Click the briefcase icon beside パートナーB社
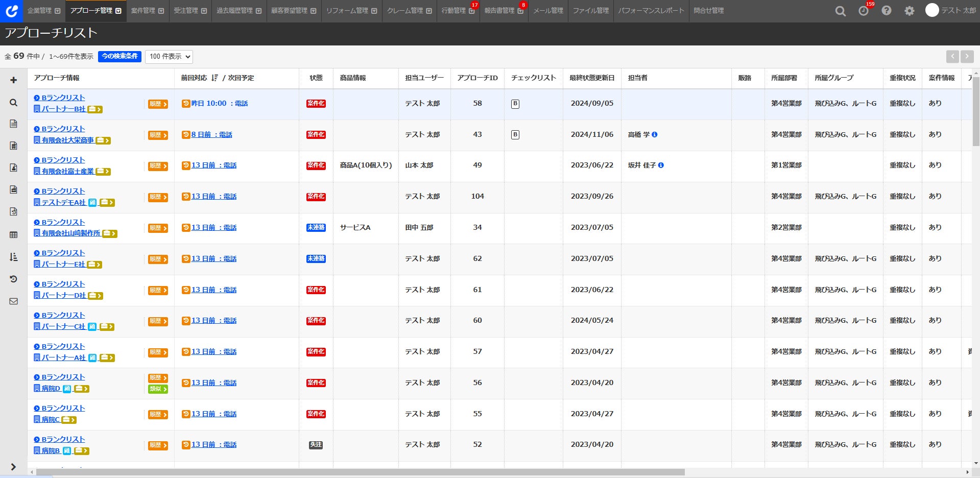 click(95, 109)
